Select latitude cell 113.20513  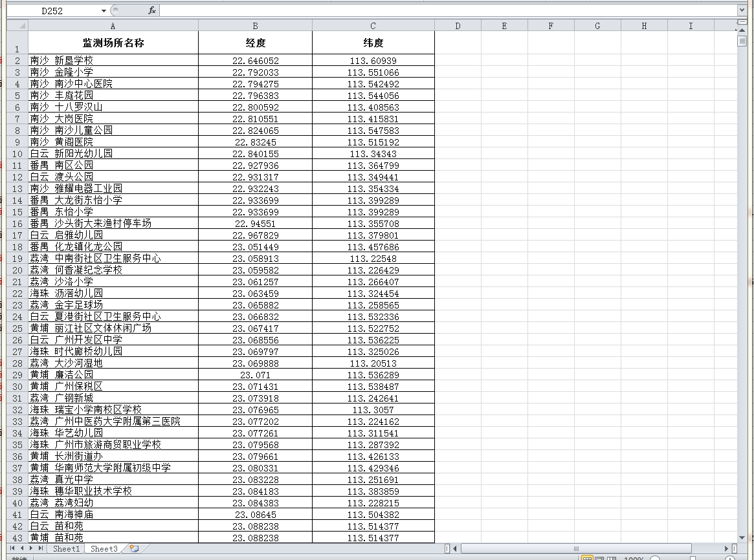[373, 363]
